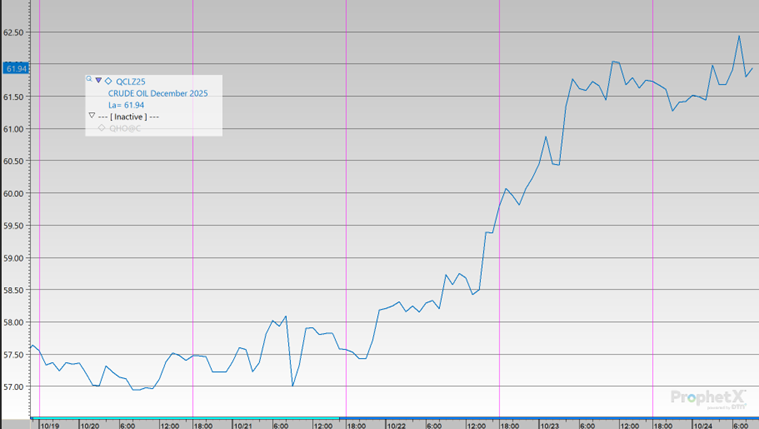Click the [ Inactive ] section header
Viewport: 759px width, 429px height.
pos(129,116)
